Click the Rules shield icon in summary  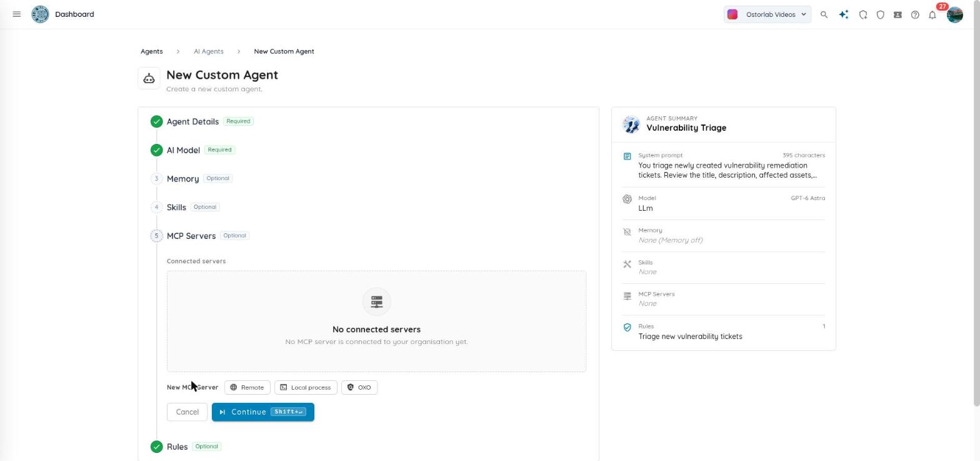pos(627,327)
